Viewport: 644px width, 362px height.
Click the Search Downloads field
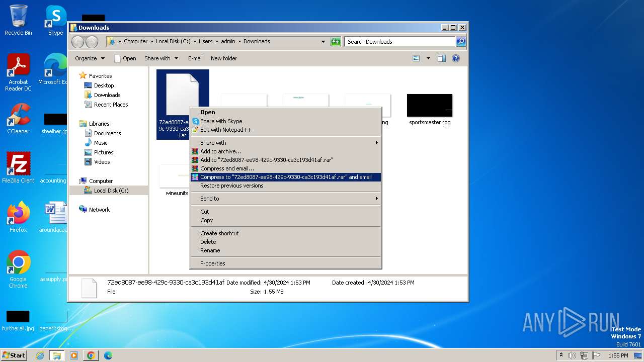(x=400, y=42)
